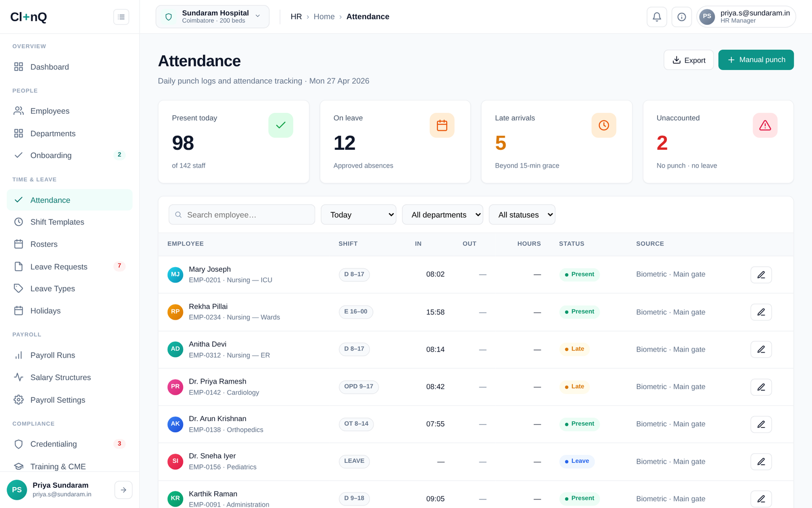Click the Leave status badge for Dr. Sneha Iyer
The width and height of the screenshot is (812, 508).
pyautogui.click(x=577, y=461)
